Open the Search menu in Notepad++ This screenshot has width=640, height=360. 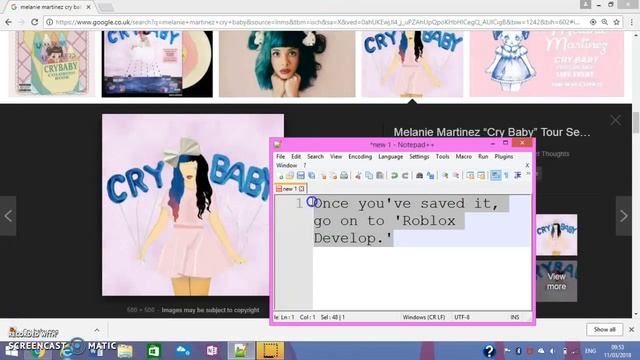coord(315,156)
